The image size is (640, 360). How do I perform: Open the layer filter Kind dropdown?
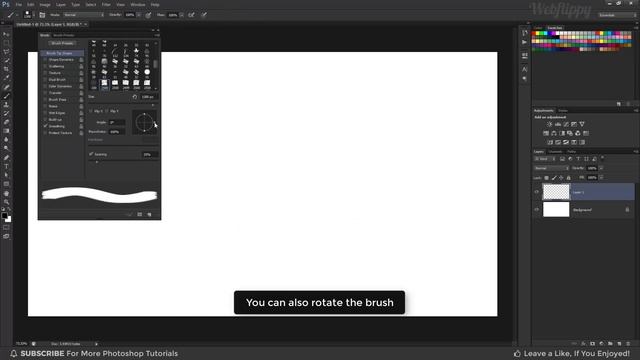coord(545,159)
